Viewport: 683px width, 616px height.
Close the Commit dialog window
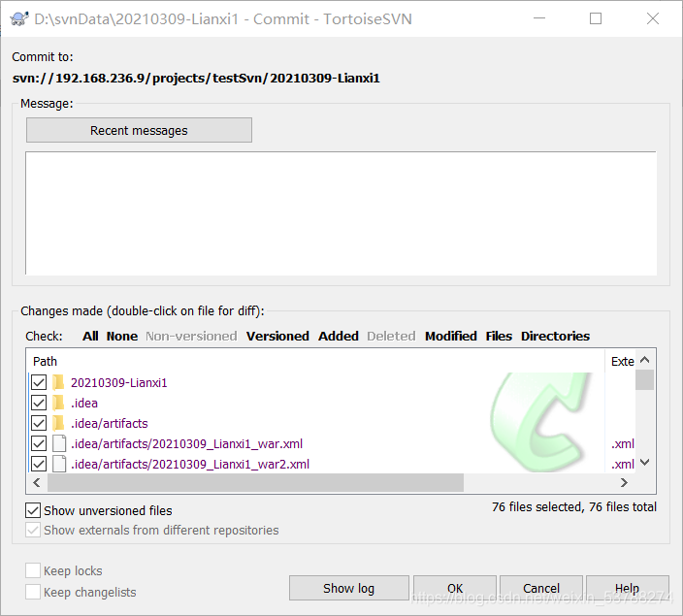653,18
